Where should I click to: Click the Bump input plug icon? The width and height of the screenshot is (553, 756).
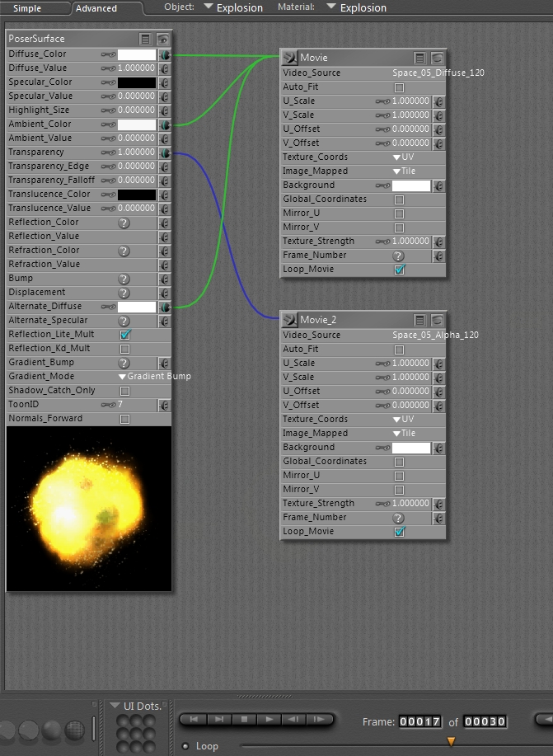pos(164,279)
